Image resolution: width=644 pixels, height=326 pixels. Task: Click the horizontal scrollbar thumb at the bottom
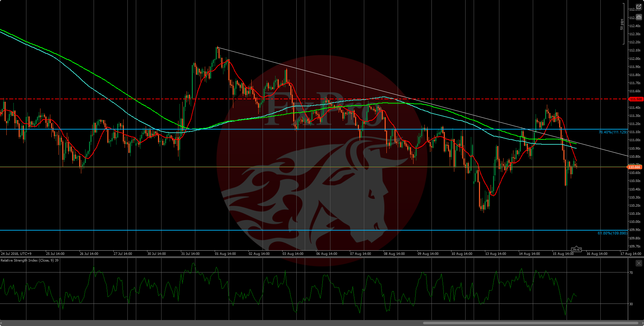pos(530,323)
